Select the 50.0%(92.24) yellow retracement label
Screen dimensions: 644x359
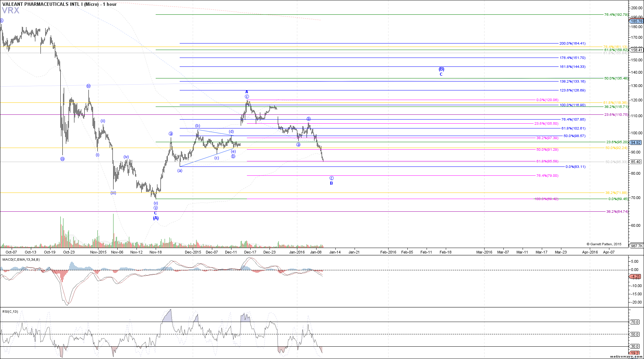coord(616,148)
